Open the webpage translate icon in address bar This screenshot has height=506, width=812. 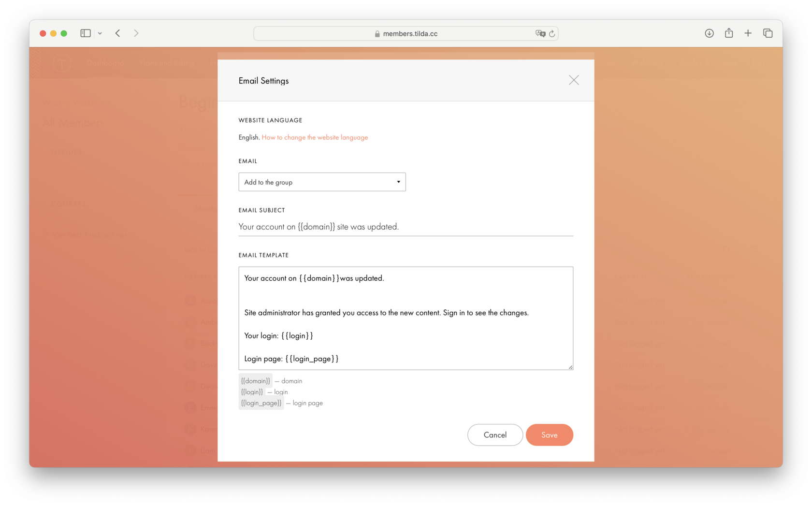(x=540, y=33)
